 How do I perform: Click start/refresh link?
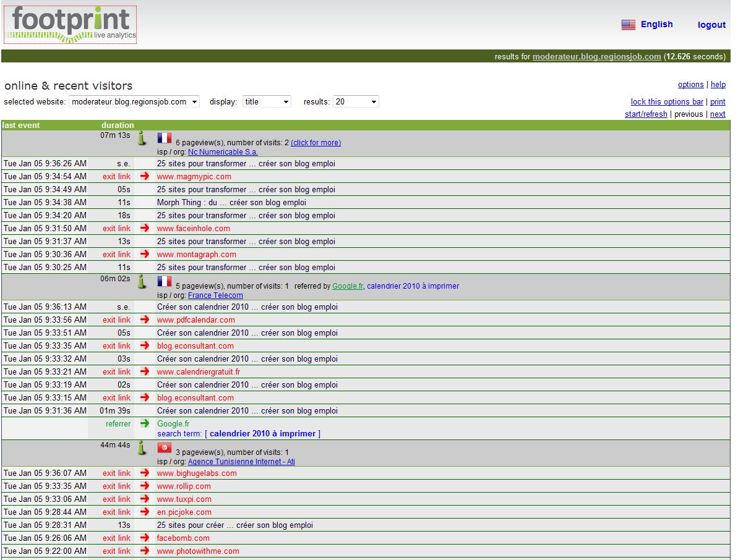click(646, 114)
